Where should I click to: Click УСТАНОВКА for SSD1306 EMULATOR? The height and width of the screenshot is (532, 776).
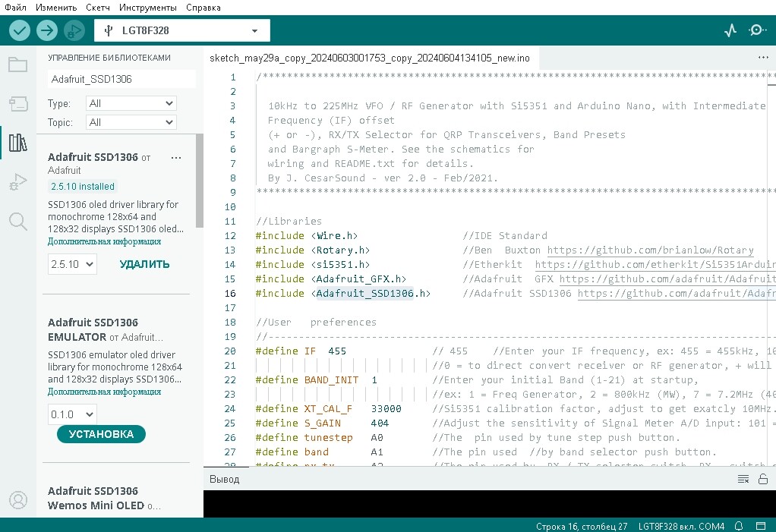point(101,434)
